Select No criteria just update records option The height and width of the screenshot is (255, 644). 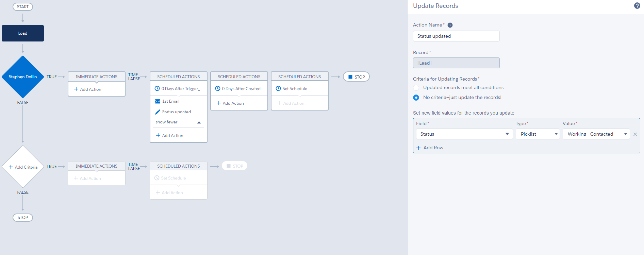(416, 98)
